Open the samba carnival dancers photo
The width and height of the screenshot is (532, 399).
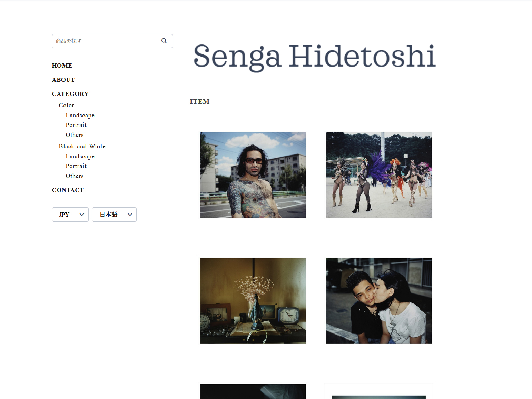click(378, 175)
